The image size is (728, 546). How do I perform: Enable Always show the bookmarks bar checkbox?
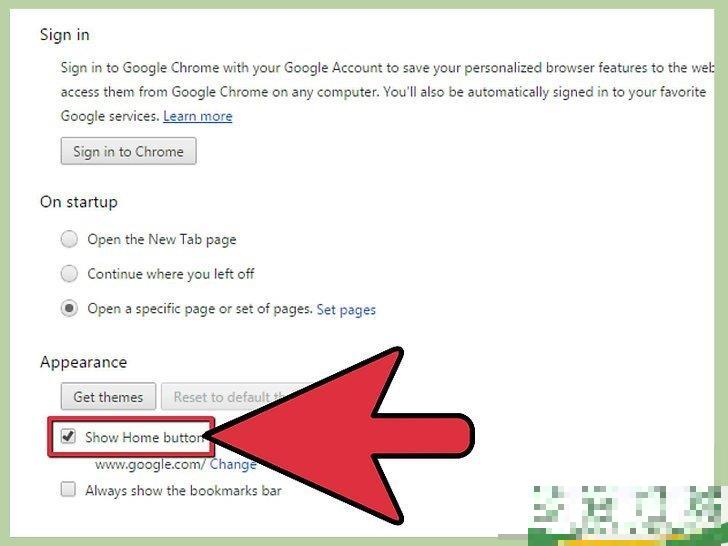(68, 489)
